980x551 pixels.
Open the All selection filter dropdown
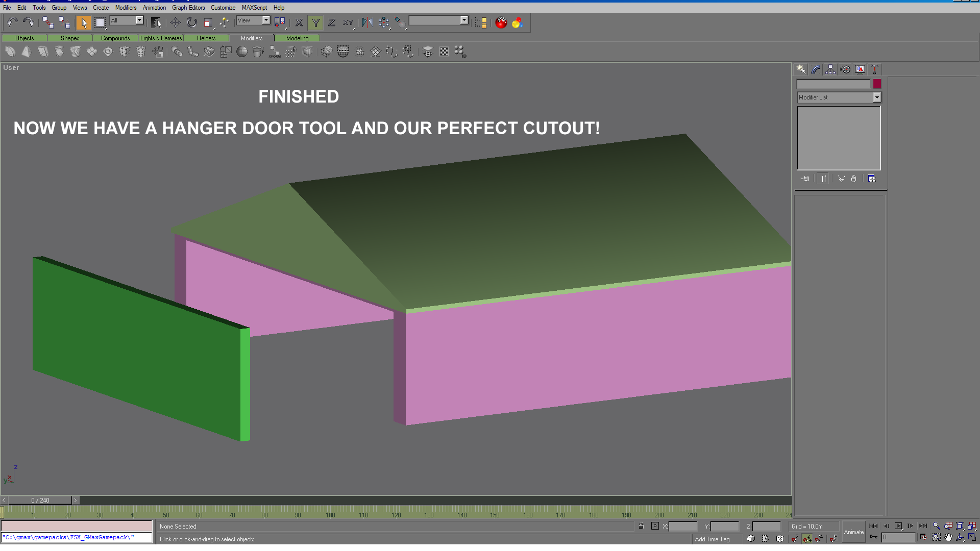[139, 20]
